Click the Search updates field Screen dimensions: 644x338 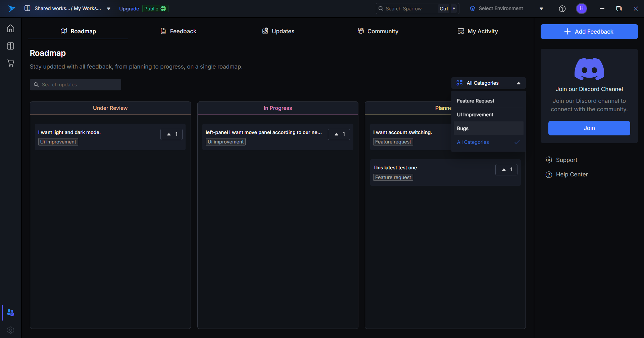(x=76, y=85)
